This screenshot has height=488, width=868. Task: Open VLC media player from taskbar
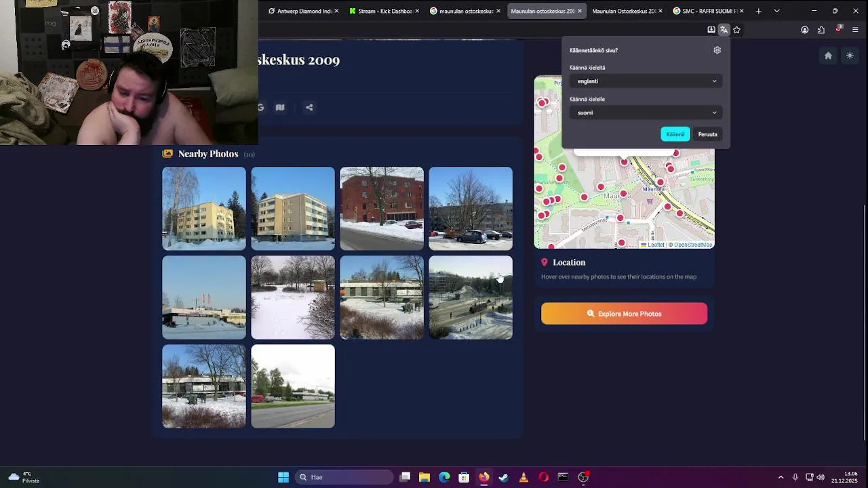[x=524, y=477]
